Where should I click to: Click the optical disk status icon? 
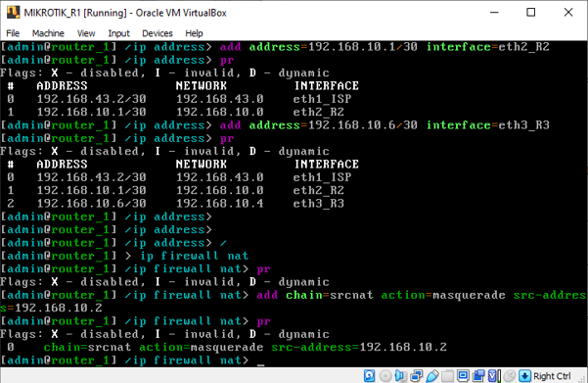click(x=385, y=375)
